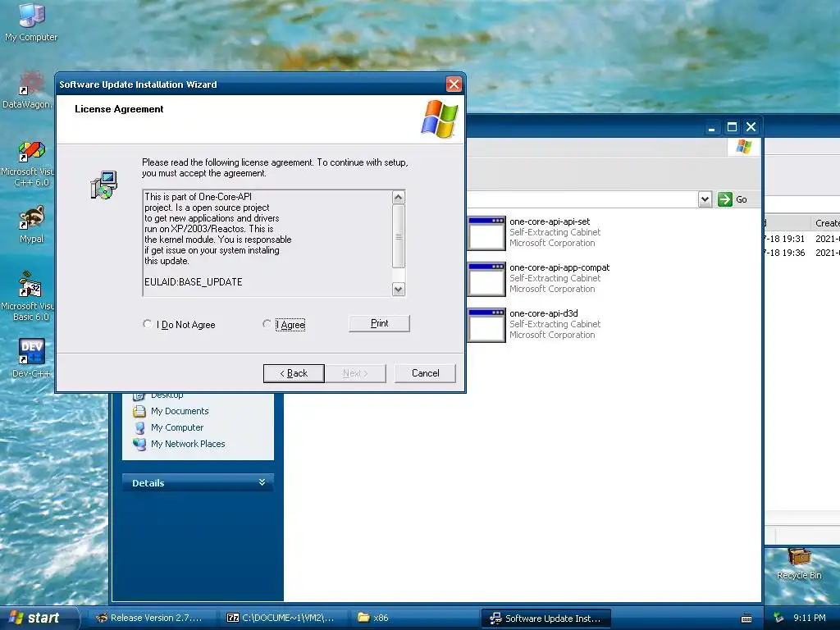Click the Explorer address bar field

coord(582,199)
